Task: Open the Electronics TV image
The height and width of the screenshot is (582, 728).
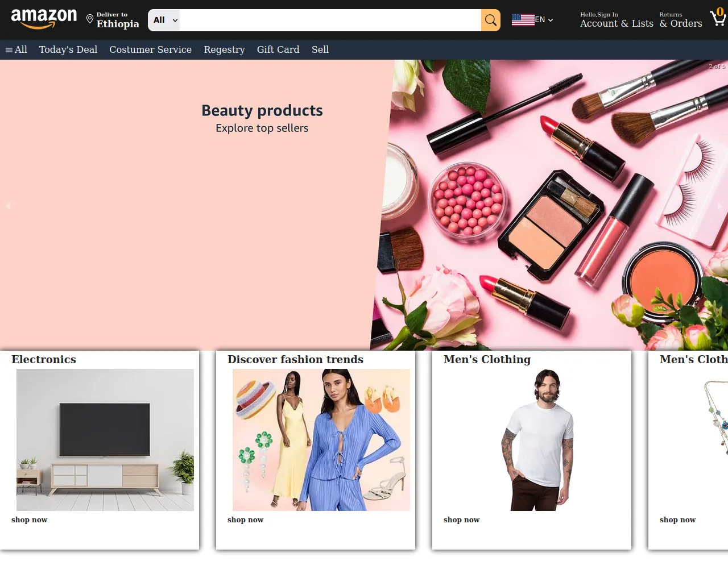Action: pos(105,440)
